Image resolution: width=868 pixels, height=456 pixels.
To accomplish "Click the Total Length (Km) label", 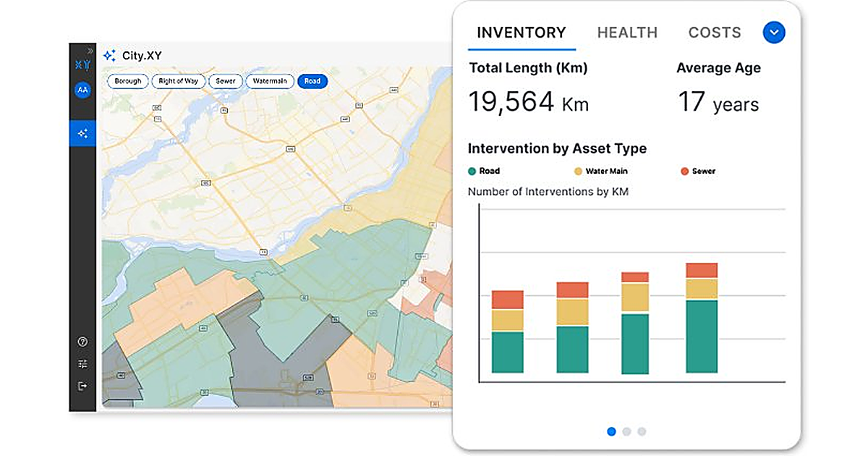I will tap(528, 68).
